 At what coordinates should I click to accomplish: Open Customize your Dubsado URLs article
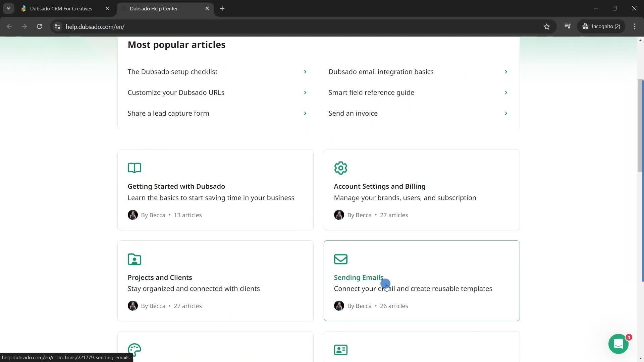176,93
